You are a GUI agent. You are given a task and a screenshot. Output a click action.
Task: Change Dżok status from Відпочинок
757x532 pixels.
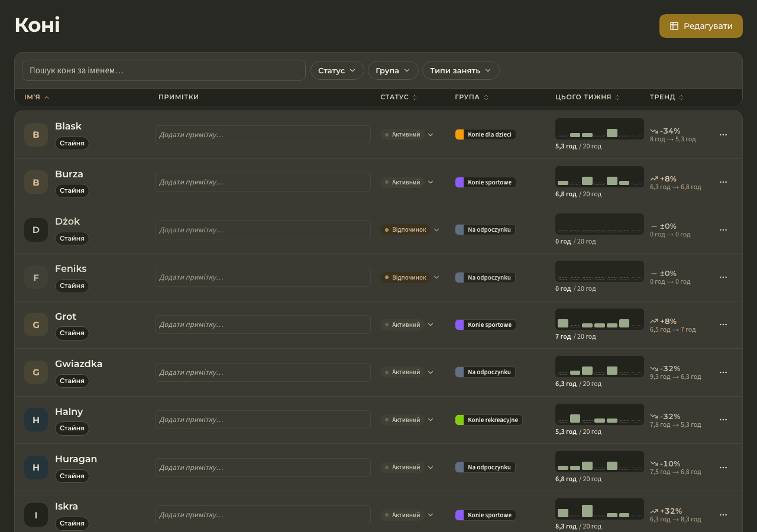pyautogui.click(x=410, y=230)
